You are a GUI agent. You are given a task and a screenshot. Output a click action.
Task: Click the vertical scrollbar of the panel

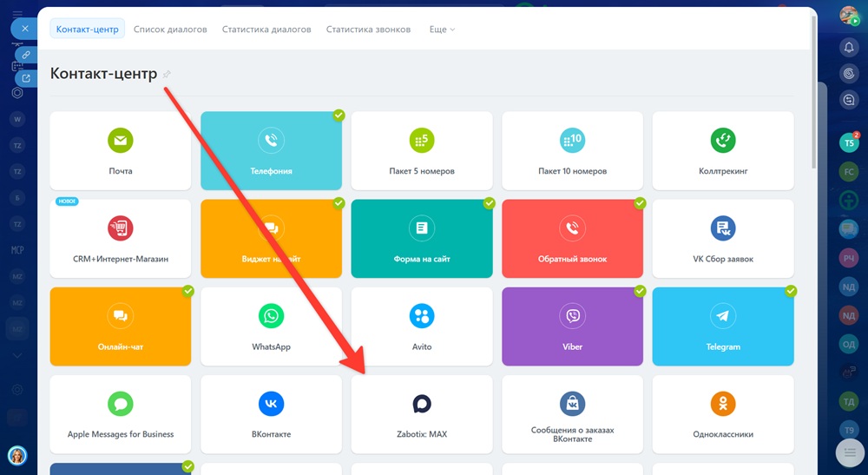[814, 91]
